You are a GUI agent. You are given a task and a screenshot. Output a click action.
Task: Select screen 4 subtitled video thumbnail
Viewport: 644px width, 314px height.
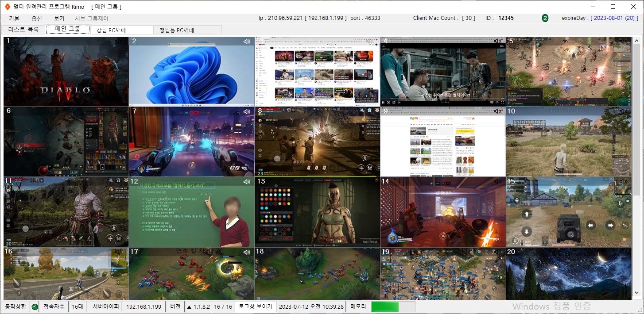443,71
